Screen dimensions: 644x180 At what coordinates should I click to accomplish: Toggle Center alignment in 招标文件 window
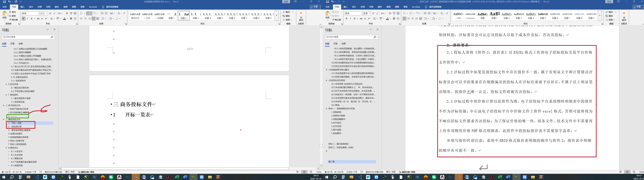click(x=408, y=19)
